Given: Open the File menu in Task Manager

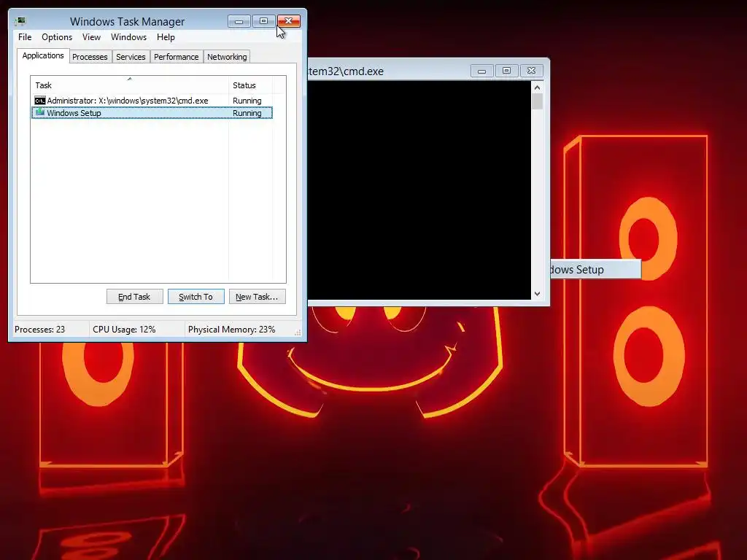Looking at the screenshot, I should [25, 37].
